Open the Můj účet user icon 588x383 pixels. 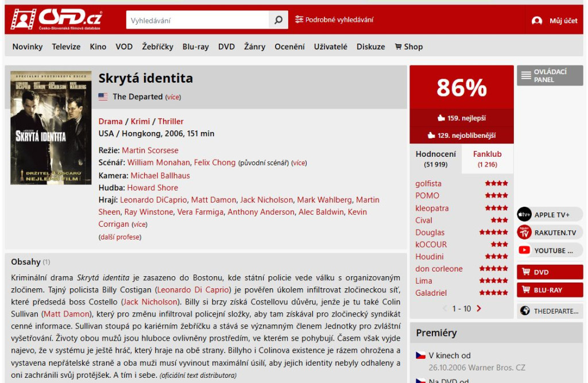click(537, 21)
